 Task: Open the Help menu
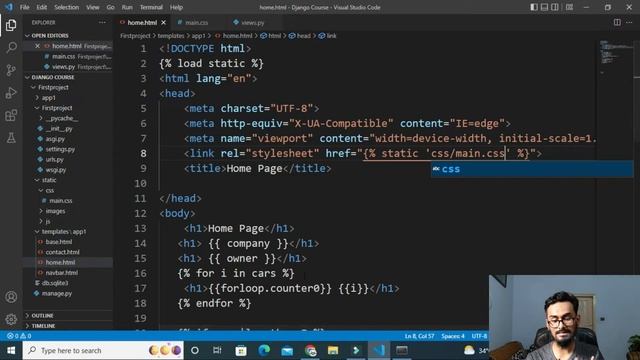point(176,7)
